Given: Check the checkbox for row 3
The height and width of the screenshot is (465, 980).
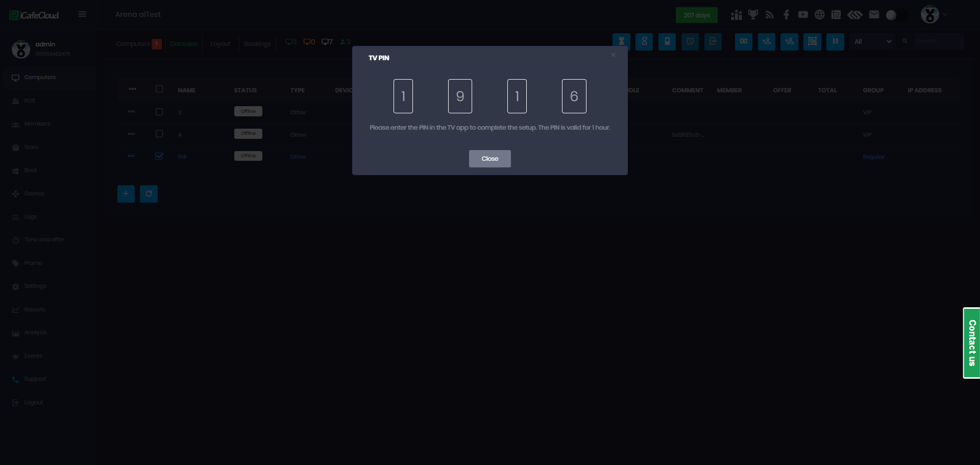Looking at the screenshot, I should [159, 112].
